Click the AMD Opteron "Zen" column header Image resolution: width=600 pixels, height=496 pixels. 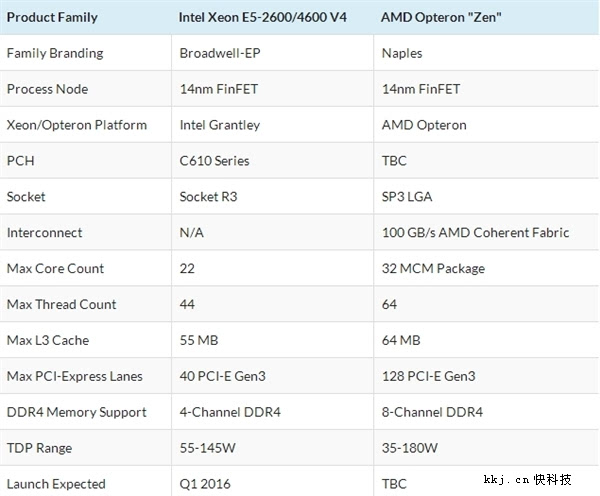pos(439,17)
